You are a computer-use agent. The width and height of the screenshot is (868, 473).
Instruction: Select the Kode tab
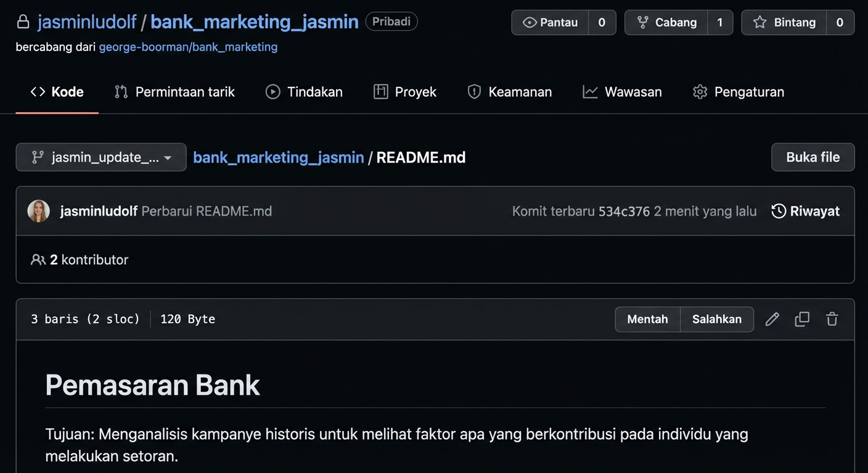57,92
